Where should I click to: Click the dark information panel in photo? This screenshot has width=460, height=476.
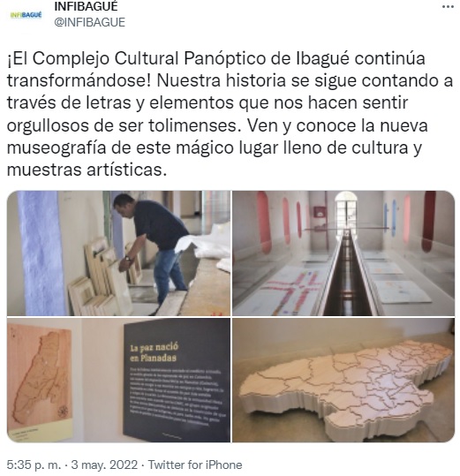tap(177, 381)
